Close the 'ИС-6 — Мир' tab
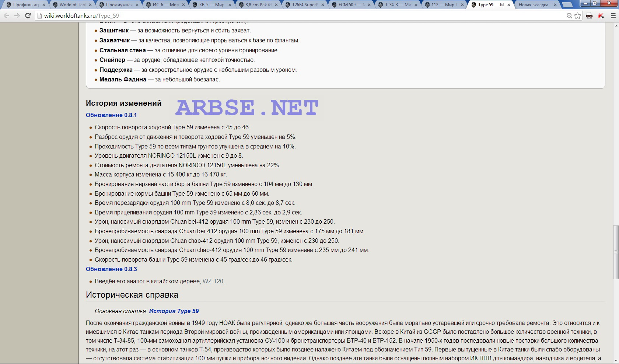Viewport: 619px width, 364px height. (183, 5)
